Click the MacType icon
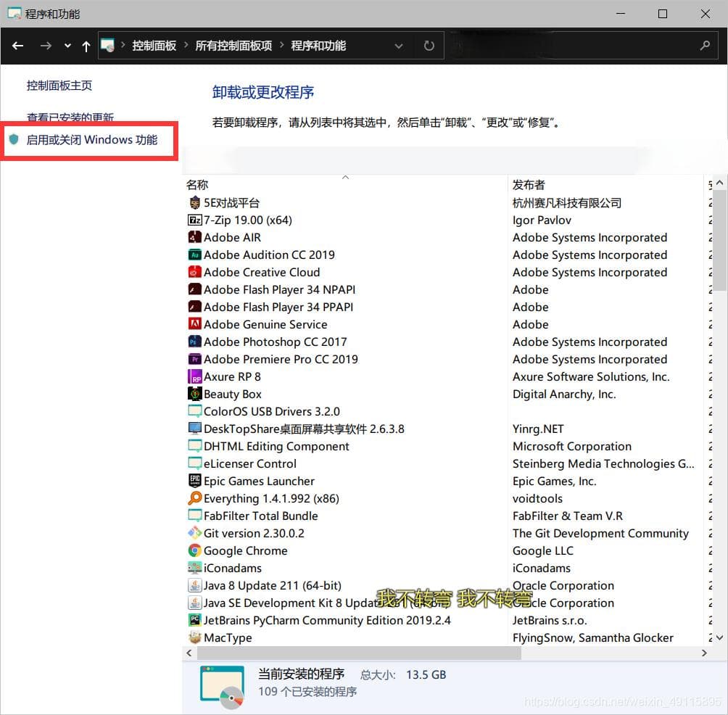728x715 pixels. (194, 637)
